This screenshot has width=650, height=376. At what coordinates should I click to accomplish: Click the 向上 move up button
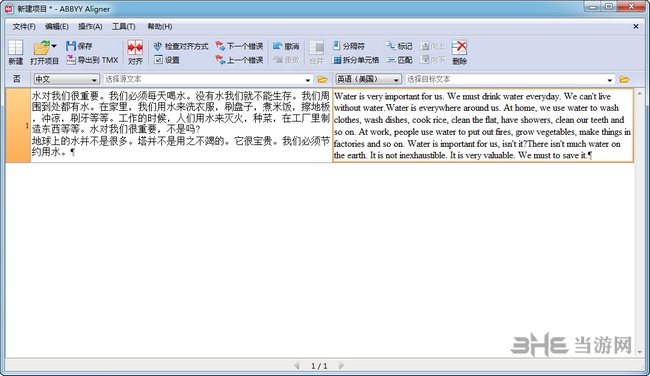432,46
